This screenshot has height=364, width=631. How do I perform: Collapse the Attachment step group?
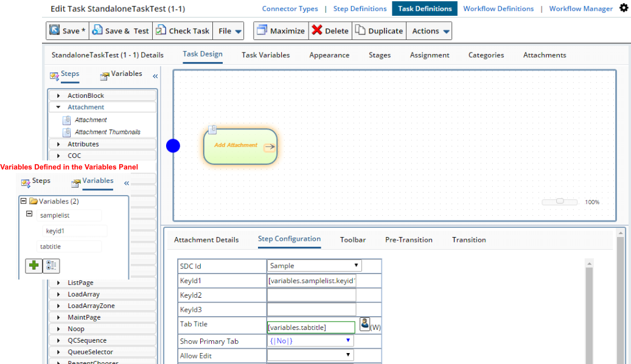(59, 107)
